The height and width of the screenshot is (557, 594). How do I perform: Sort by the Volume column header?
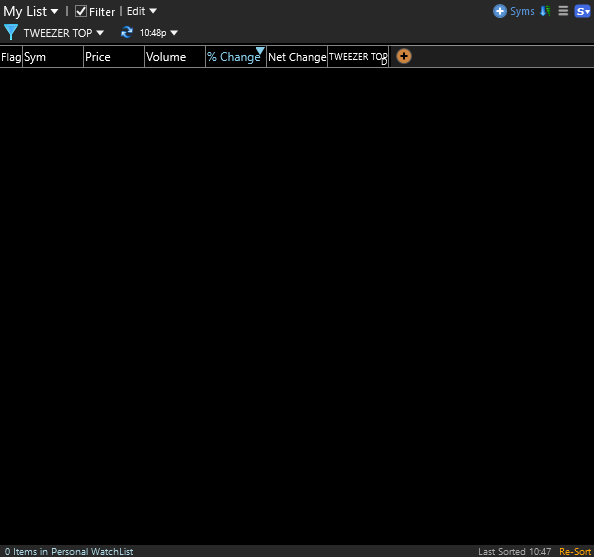tap(175, 57)
